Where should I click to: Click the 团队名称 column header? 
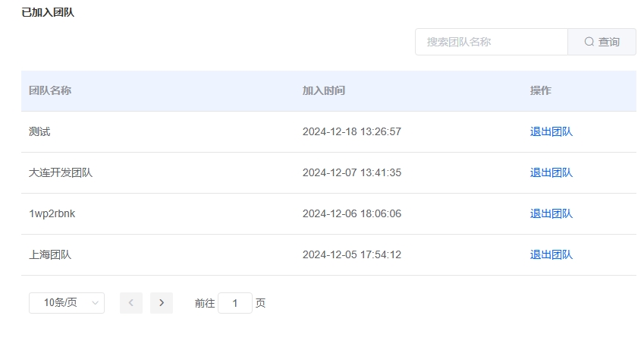point(50,90)
